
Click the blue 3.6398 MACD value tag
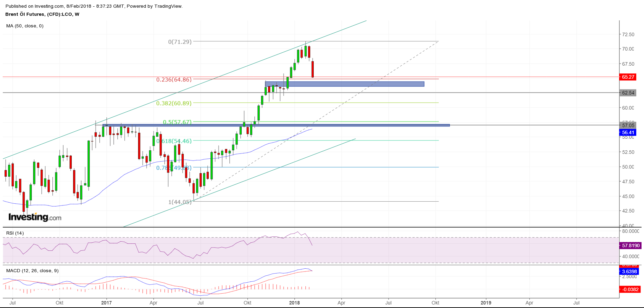629,271
